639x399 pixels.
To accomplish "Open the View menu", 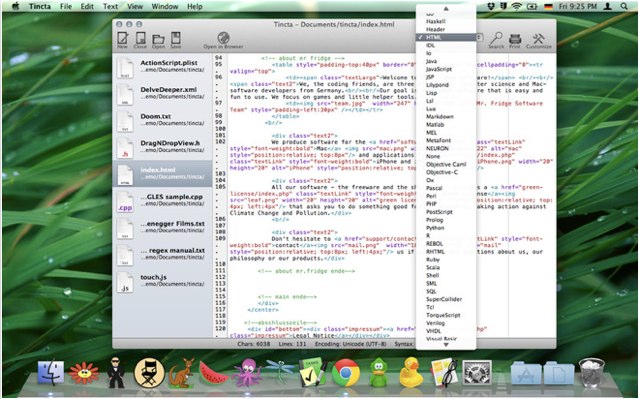I will [135, 7].
